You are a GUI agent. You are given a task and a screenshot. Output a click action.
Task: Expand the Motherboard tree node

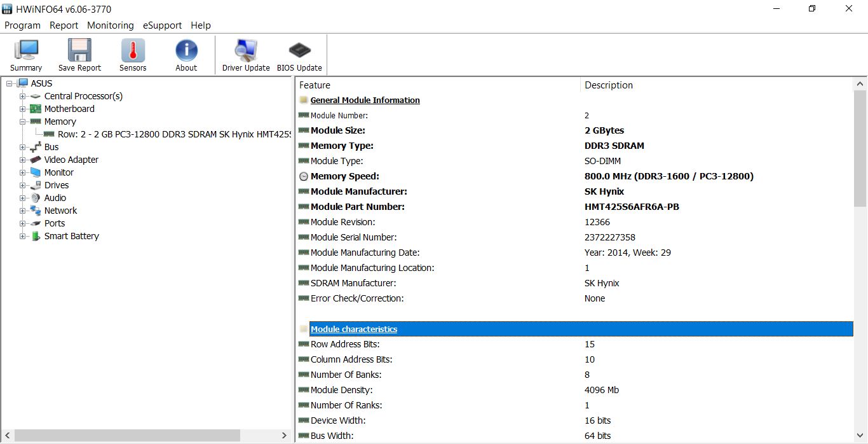[23, 109]
